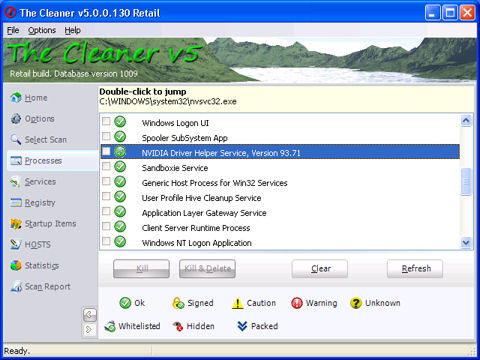
Task: Click the Kill button
Action: [141, 269]
